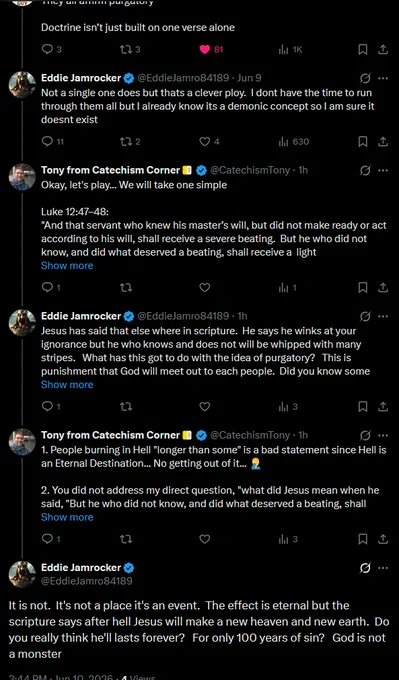Bookmark Tony's Luke 12:47–48 post
This screenshot has width=399, height=680.
363,287
